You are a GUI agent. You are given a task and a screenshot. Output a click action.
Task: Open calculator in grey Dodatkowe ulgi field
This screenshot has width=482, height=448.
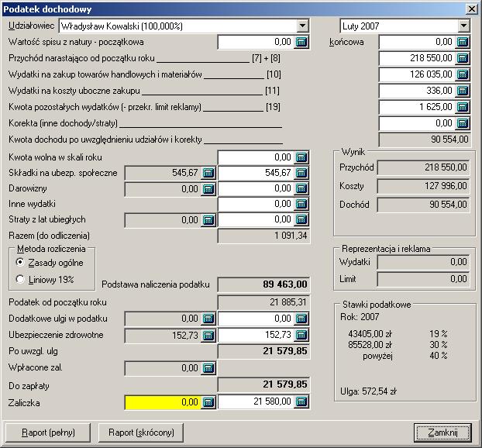pyautogui.click(x=208, y=319)
